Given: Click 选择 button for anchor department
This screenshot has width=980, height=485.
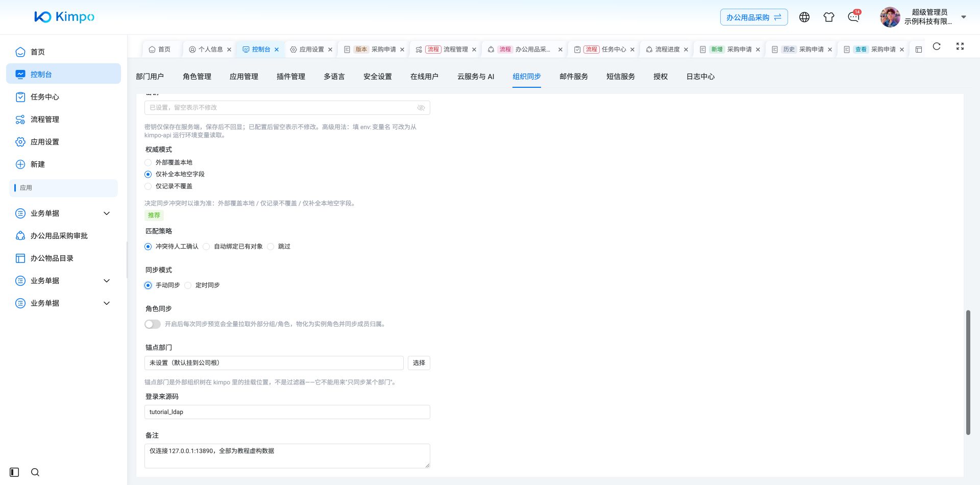Looking at the screenshot, I should [419, 363].
